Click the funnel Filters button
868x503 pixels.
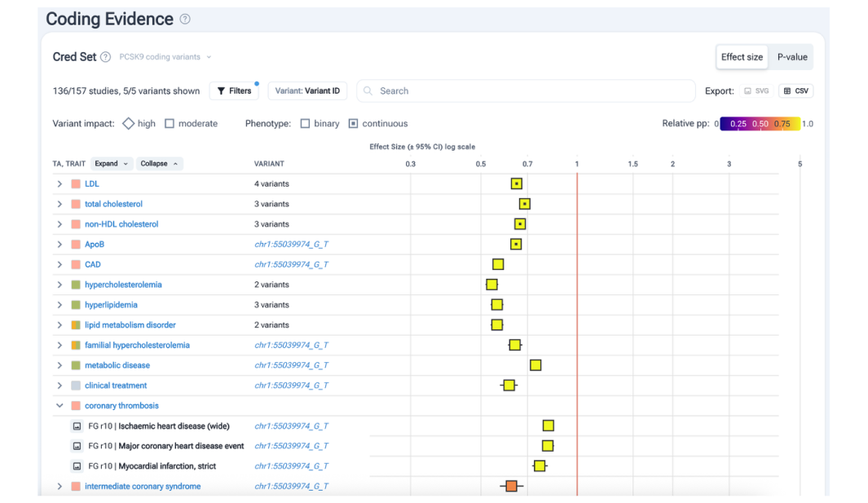(234, 91)
